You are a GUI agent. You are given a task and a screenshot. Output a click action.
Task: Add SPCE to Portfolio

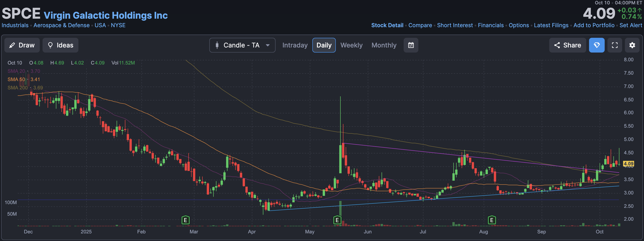tap(594, 25)
